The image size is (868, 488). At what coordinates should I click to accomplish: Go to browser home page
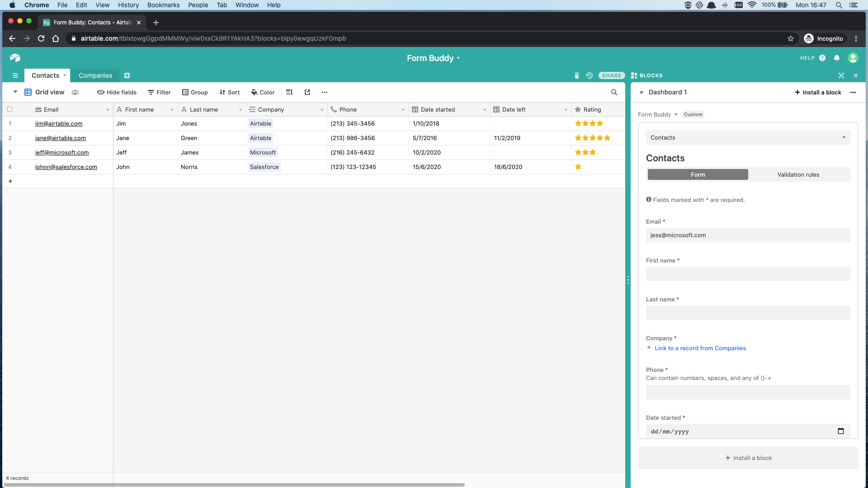click(x=56, y=38)
